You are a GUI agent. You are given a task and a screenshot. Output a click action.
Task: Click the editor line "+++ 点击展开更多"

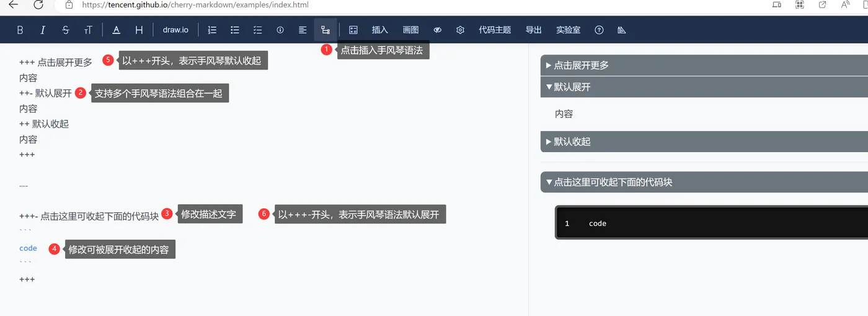click(x=56, y=62)
